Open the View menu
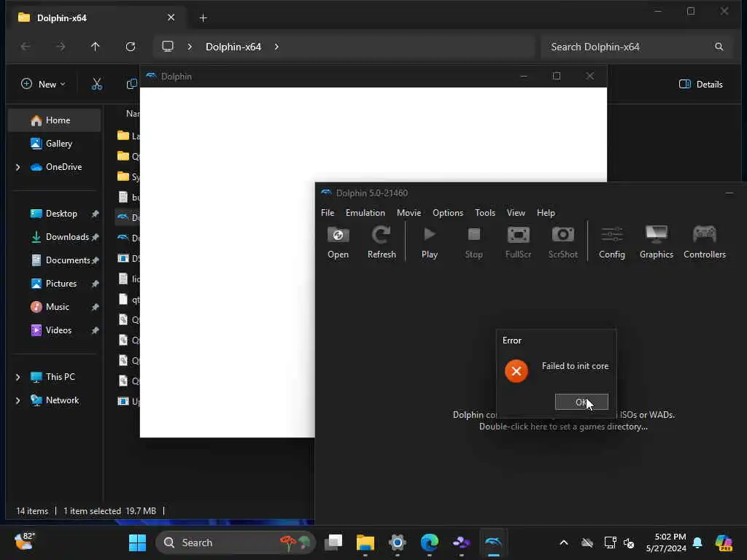 point(516,213)
